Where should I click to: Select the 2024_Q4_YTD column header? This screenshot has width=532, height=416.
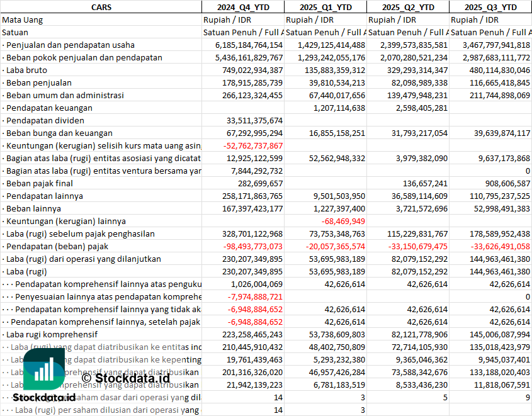[242, 7]
